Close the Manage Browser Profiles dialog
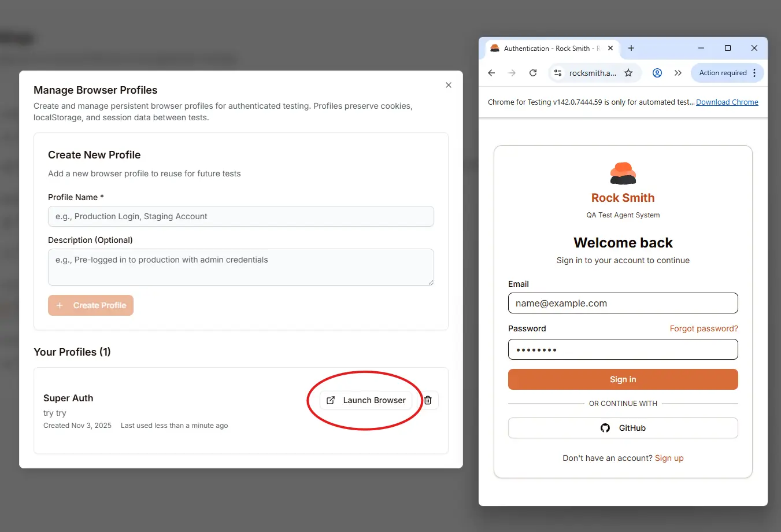Viewport: 781px width, 532px height. [448, 85]
